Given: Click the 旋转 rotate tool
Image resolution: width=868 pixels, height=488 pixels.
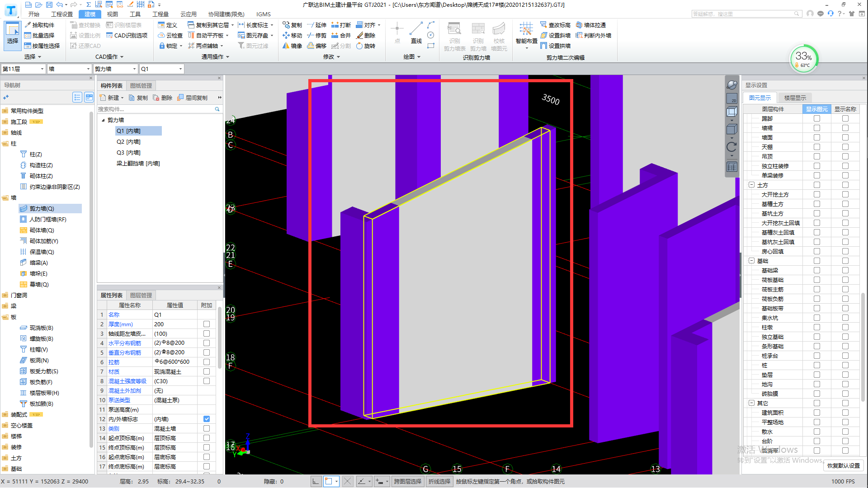Looking at the screenshot, I should click(x=366, y=46).
